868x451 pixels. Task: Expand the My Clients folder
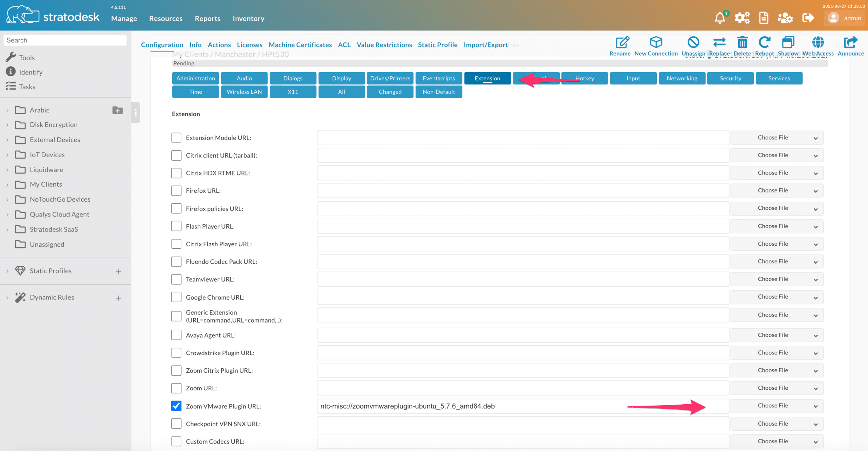pos(7,185)
